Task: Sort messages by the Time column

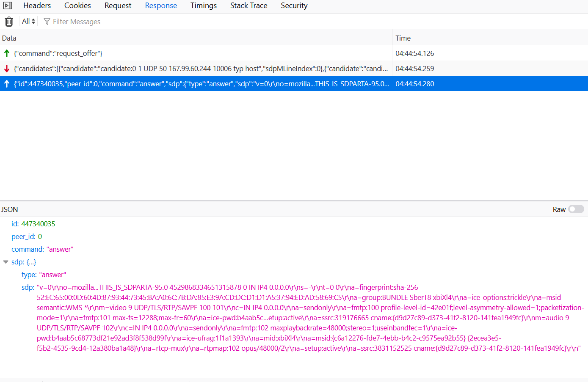Action: (403, 38)
